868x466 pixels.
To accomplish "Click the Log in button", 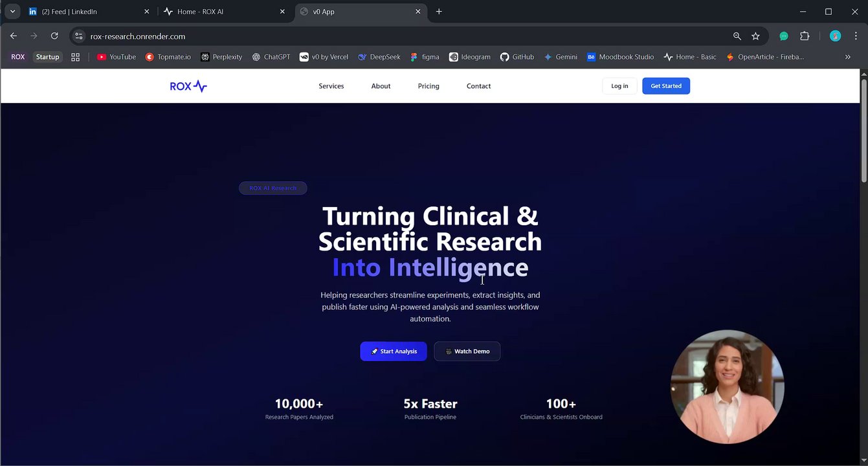I will click(x=619, y=86).
